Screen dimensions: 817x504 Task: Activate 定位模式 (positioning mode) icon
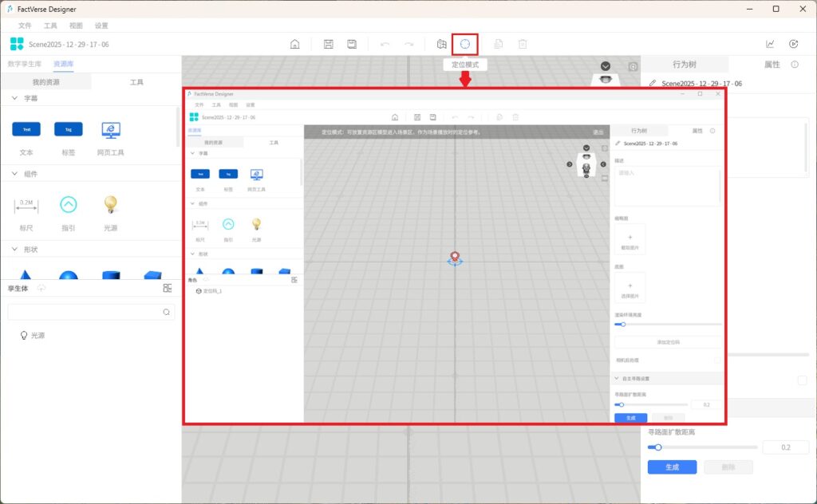coord(465,44)
